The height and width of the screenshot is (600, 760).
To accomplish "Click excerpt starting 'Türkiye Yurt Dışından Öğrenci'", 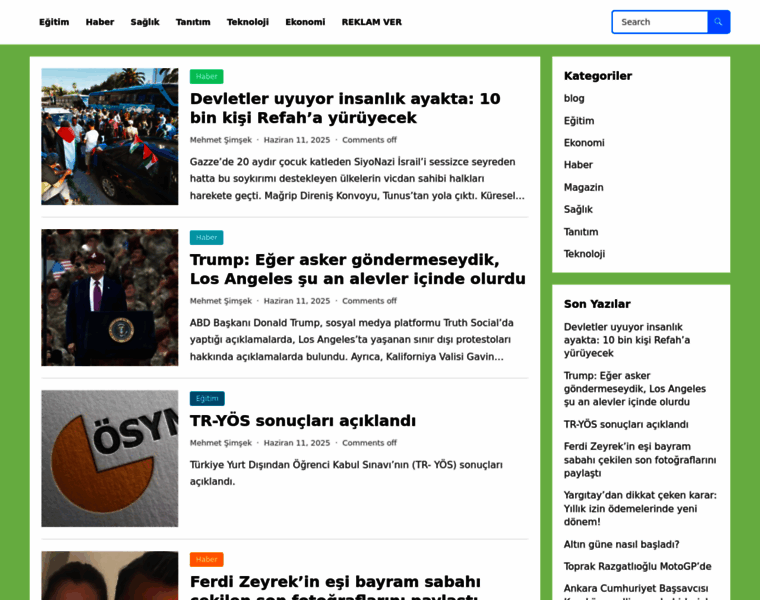I will coord(346,474).
